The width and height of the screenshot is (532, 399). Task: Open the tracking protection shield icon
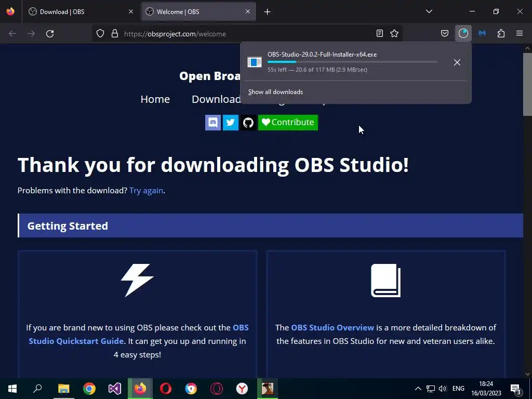click(x=100, y=34)
